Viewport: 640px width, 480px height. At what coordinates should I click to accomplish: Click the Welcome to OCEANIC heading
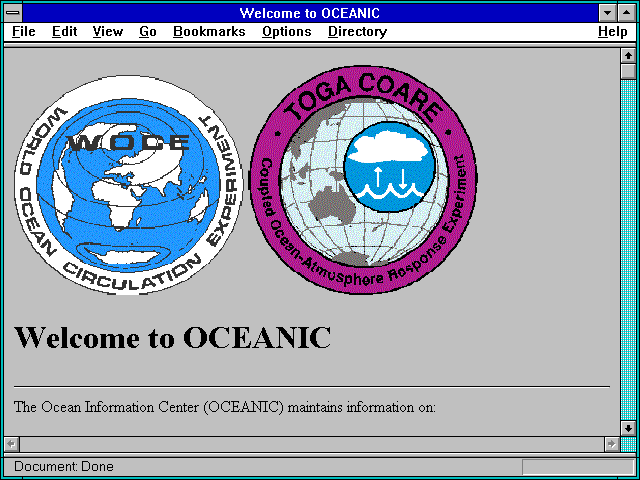172,337
